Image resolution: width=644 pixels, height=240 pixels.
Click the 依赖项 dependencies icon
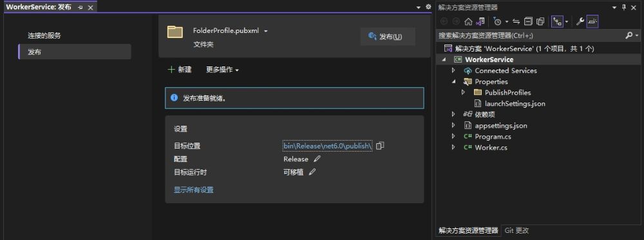468,114
